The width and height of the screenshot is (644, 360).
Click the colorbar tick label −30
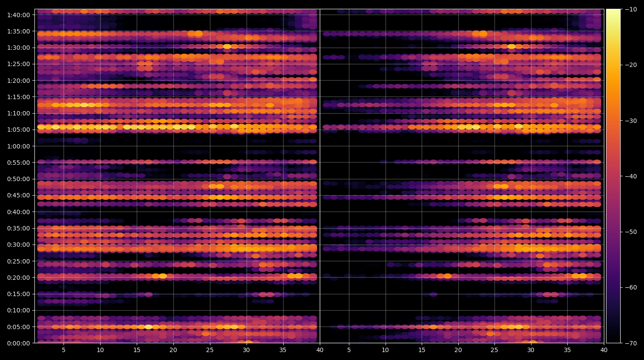pos(630,121)
